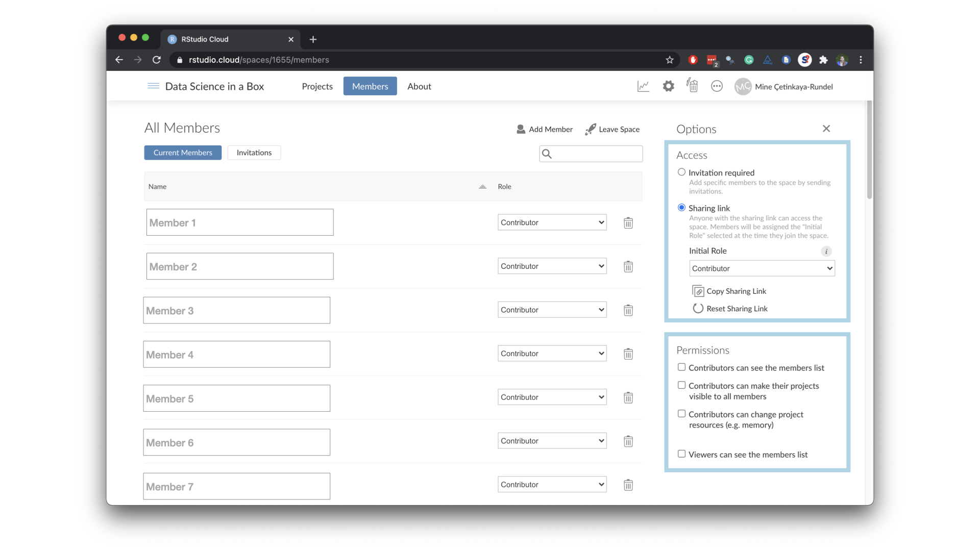
Task: Click the page vertical scrollbar
Action: click(869, 149)
